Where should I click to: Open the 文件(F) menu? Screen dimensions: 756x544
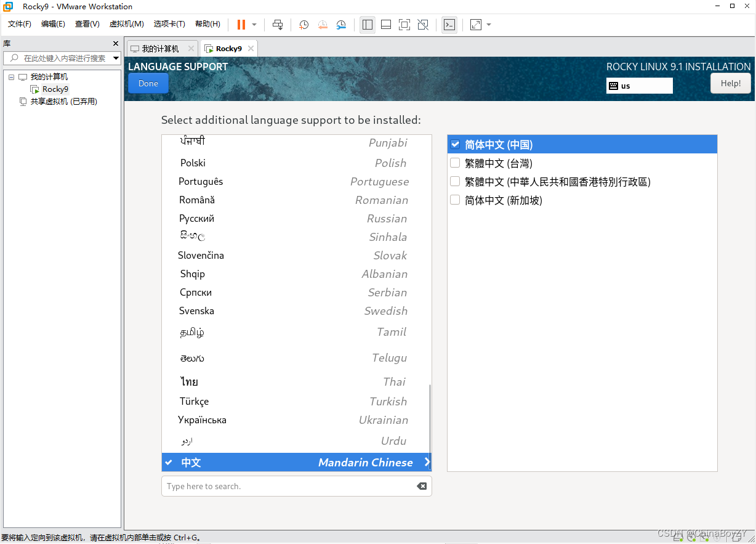(x=20, y=24)
